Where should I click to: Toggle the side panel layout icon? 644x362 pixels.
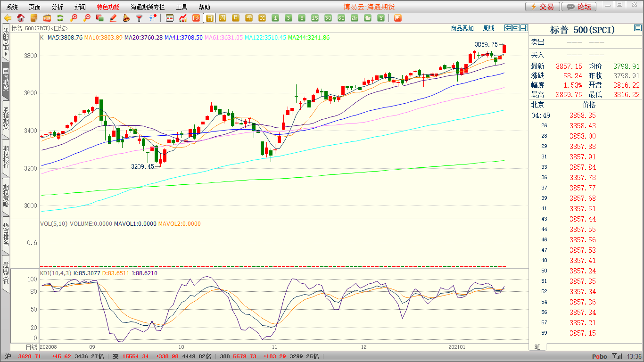pyautogui.click(x=524, y=28)
